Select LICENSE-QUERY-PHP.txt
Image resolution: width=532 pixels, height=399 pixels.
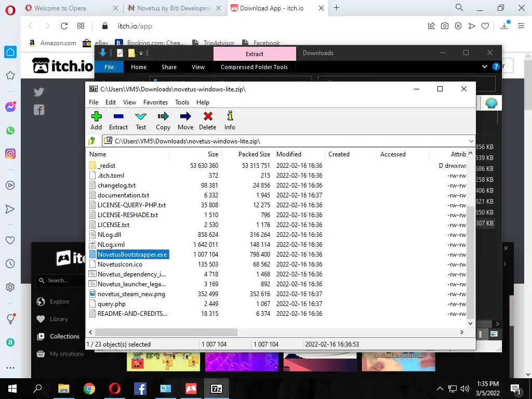(x=131, y=205)
